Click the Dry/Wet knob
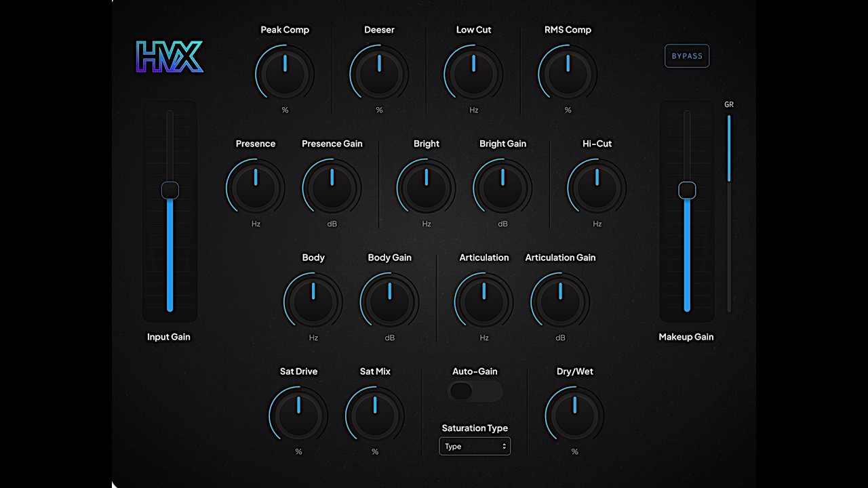The height and width of the screenshot is (488, 868). pyautogui.click(x=574, y=415)
